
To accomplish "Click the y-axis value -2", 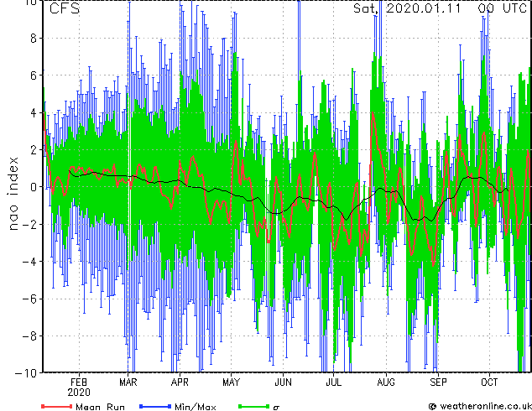I will [29, 225].
